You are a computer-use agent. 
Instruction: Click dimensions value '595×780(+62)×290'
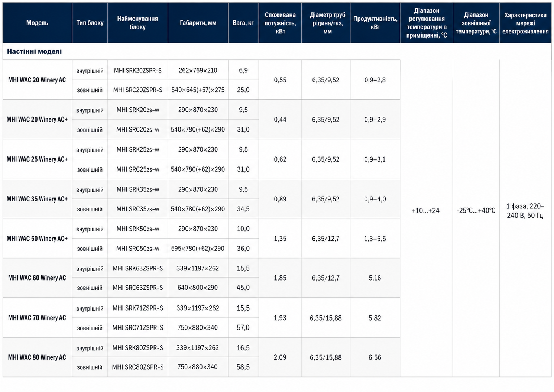198,249
